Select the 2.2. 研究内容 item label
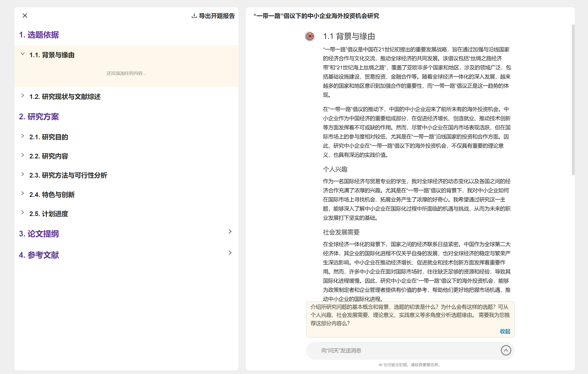This screenshot has width=588, height=374. click(x=49, y=156)
